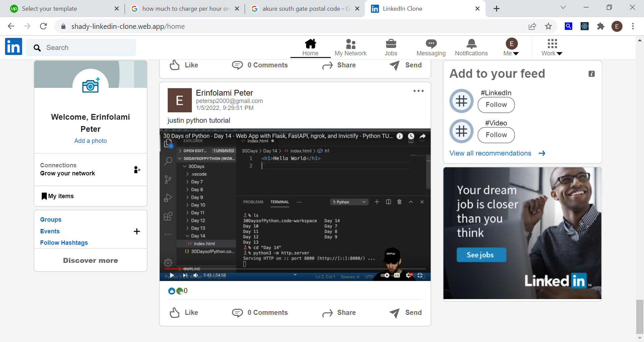Screen dimensions: 644x342
Task: Follow the #LinkedIn hashtag
Action: click(x=496, y=105)
